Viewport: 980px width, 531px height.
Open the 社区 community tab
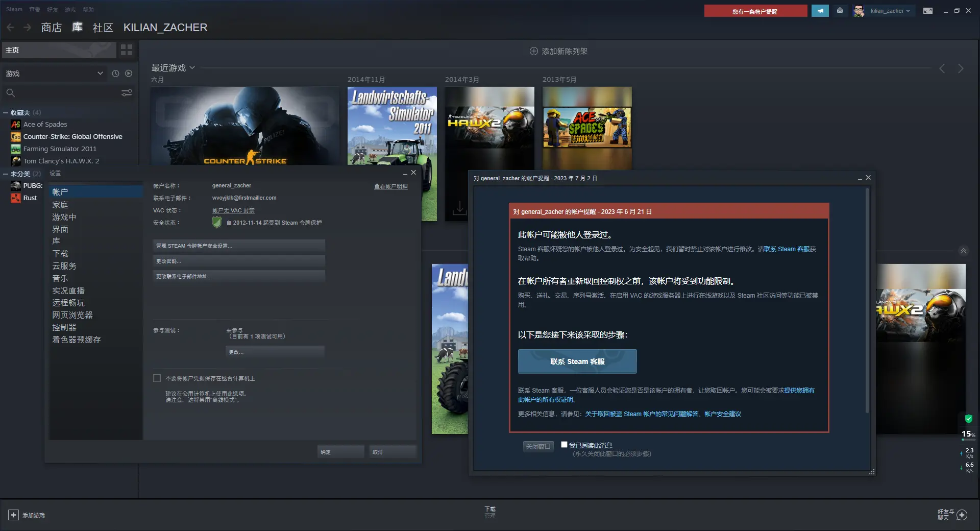[x=103, y=28]
